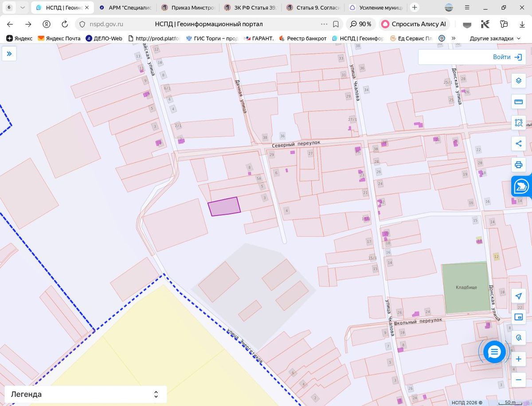
Task: Locate my position with arrow icon
Action: click(x=518, y=296)
